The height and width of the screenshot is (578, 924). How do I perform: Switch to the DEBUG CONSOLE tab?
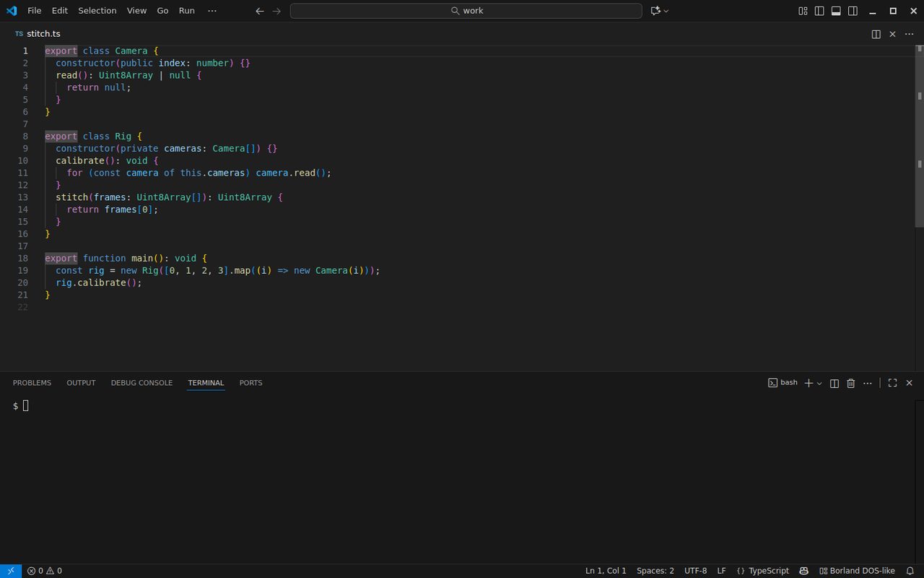pyautogui.click(x=141, y=383)
